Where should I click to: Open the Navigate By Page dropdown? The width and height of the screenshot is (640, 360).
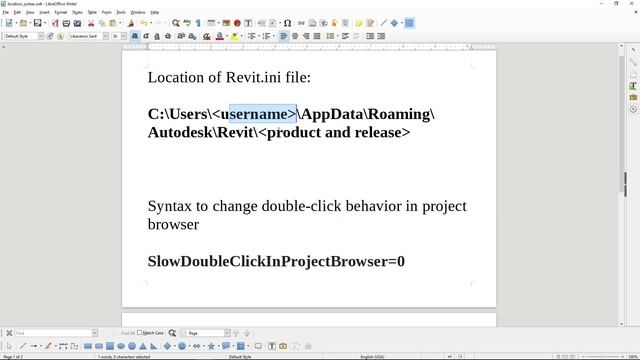click(x=227, y=333)
